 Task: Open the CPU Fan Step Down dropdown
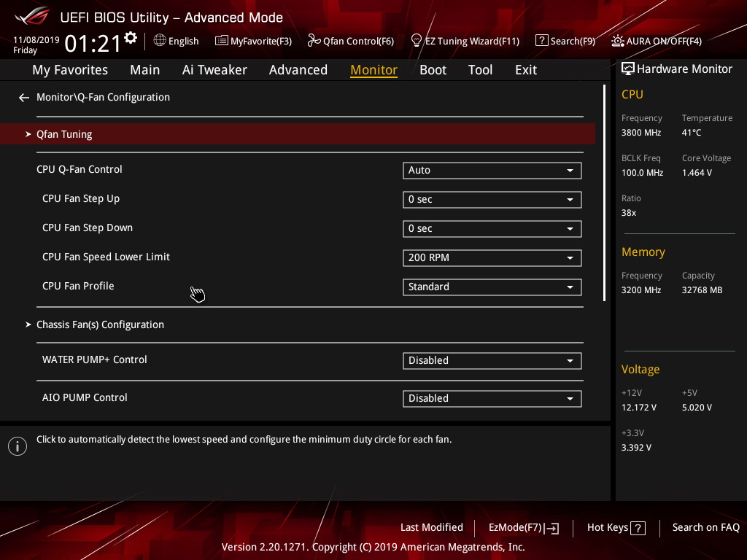point(492,228)
